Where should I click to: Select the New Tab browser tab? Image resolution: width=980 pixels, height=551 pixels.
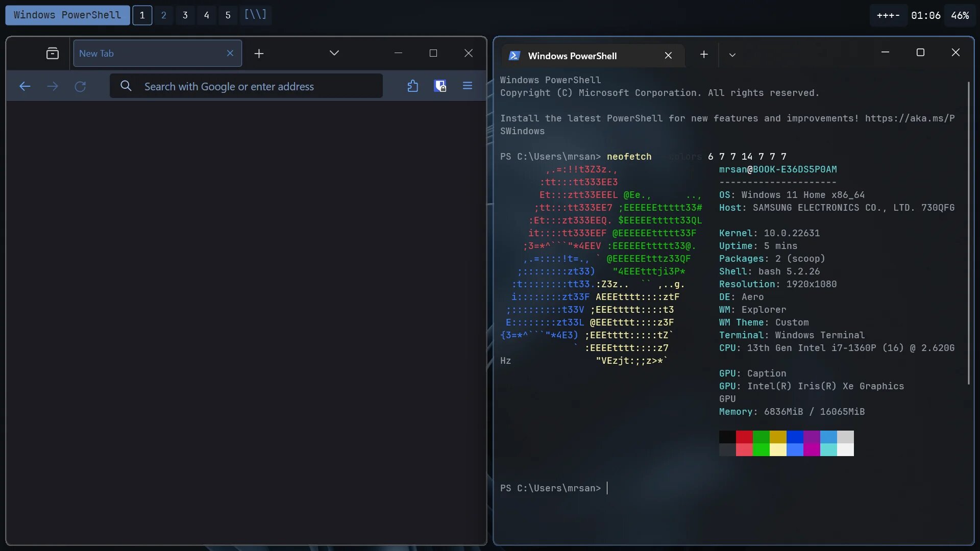(x=158, y=54)
